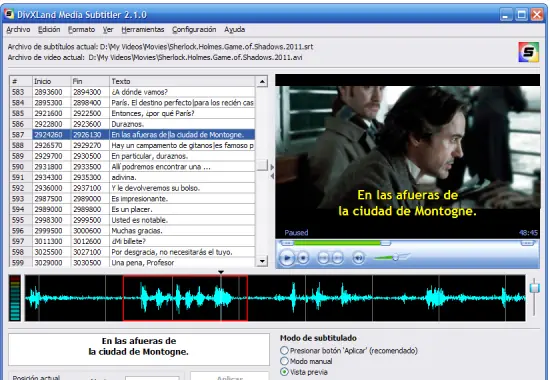Select row 589 'En particular, duraznos.'
Screen dimensions: 550x380
[x=132, y=156]
